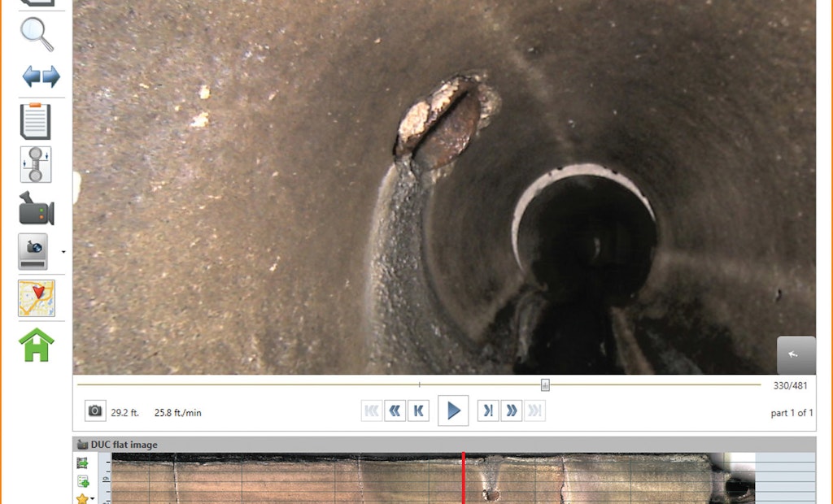Image resolution: width=833 pixels, height=504 pixels.
Task: Click the red marker on flat image
Action: point(464,478)
